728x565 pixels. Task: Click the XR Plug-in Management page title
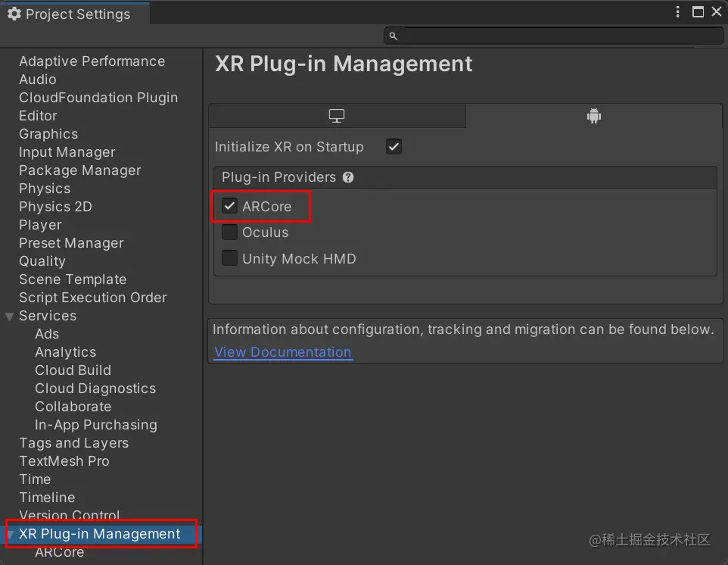tap(344, 64)
